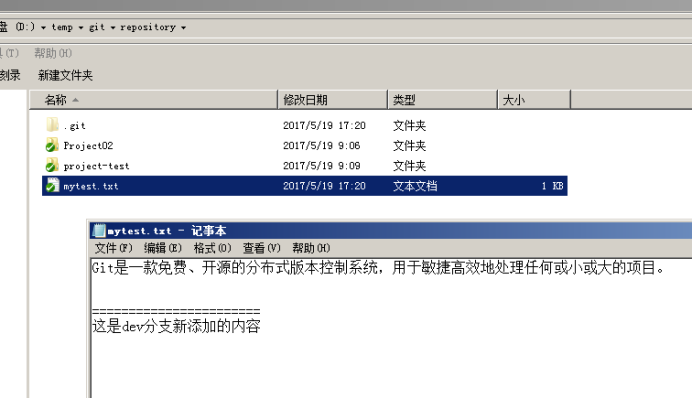Click the mytest.txt - 记事本 title bar

click(x=391, y=230)
